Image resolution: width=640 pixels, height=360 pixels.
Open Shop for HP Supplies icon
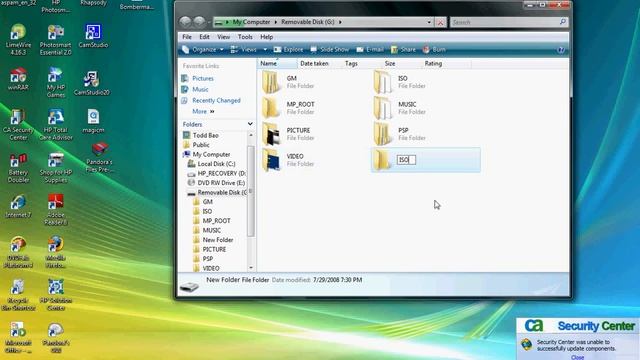[56, 168]
